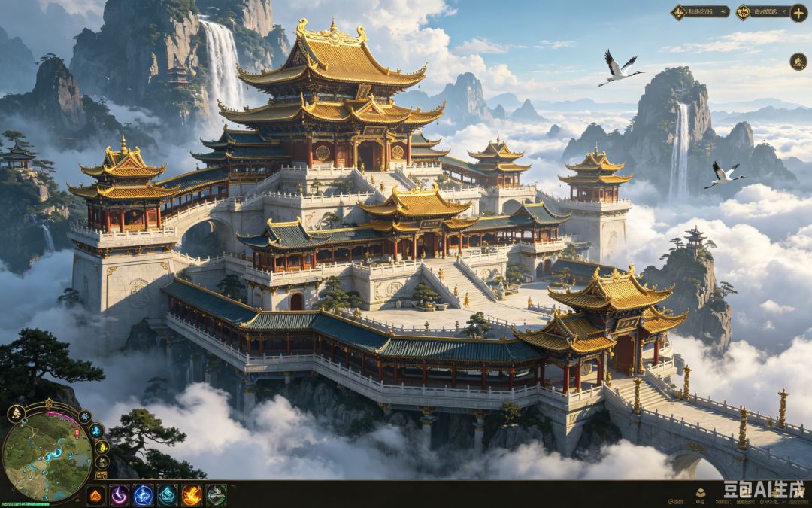
Task: Cast the orange fire burst skill
Action: pos(192,496)
